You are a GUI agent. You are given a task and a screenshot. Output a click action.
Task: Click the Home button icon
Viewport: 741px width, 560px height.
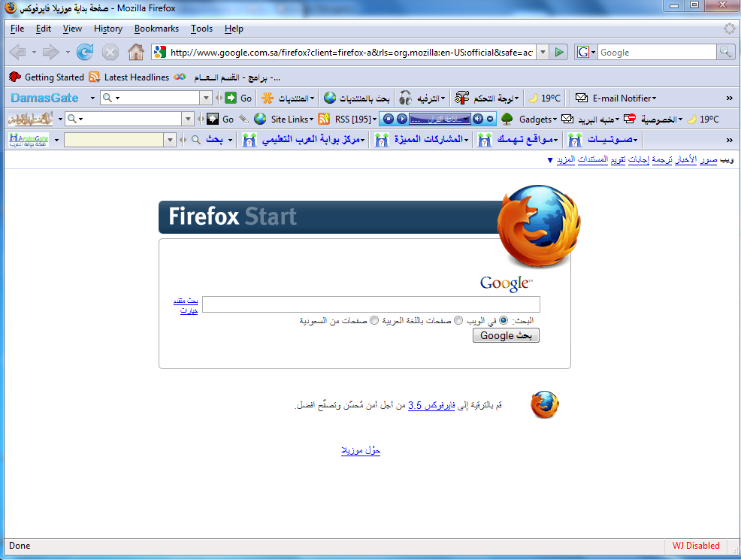[x=135, y=52]
